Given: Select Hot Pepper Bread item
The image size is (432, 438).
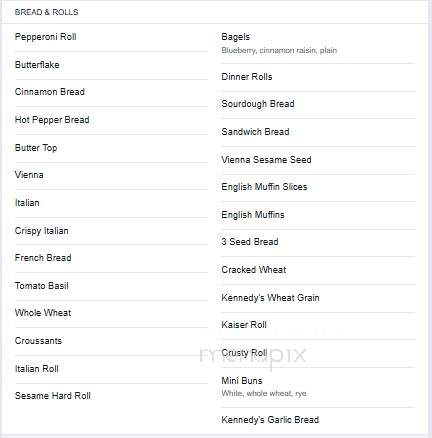Looking at the screenshot, I should (52, 120).
